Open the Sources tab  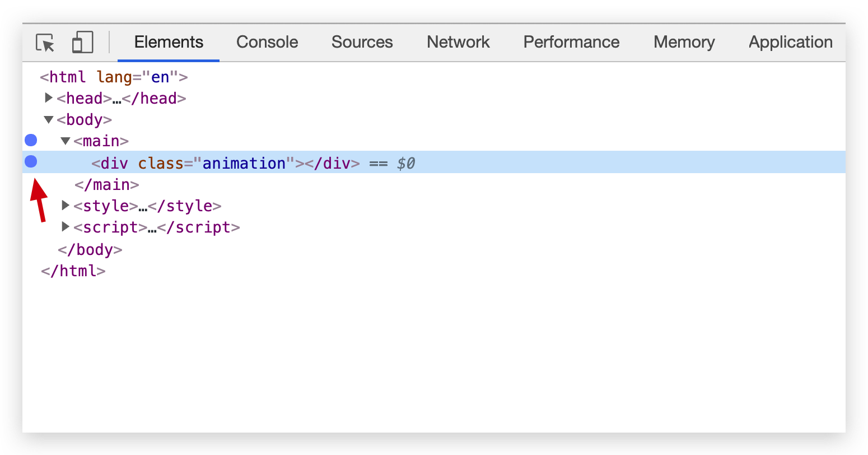(362, 43)
